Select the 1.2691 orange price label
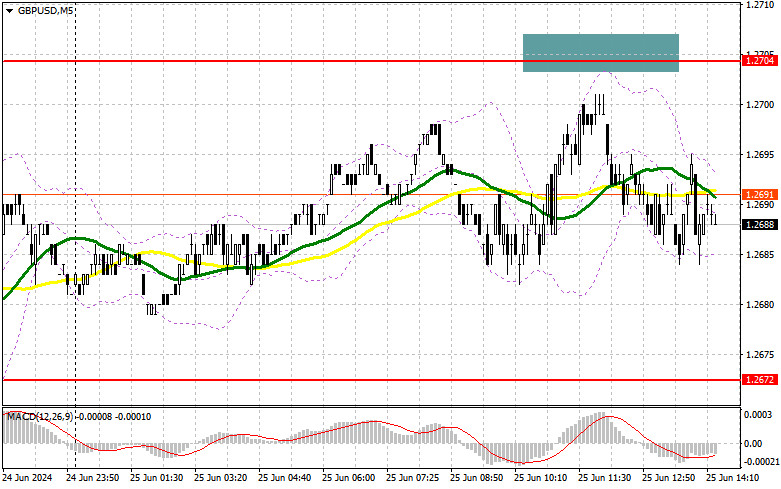The height and width of the screenshot is (489, 781). click(x=760, y=195)
